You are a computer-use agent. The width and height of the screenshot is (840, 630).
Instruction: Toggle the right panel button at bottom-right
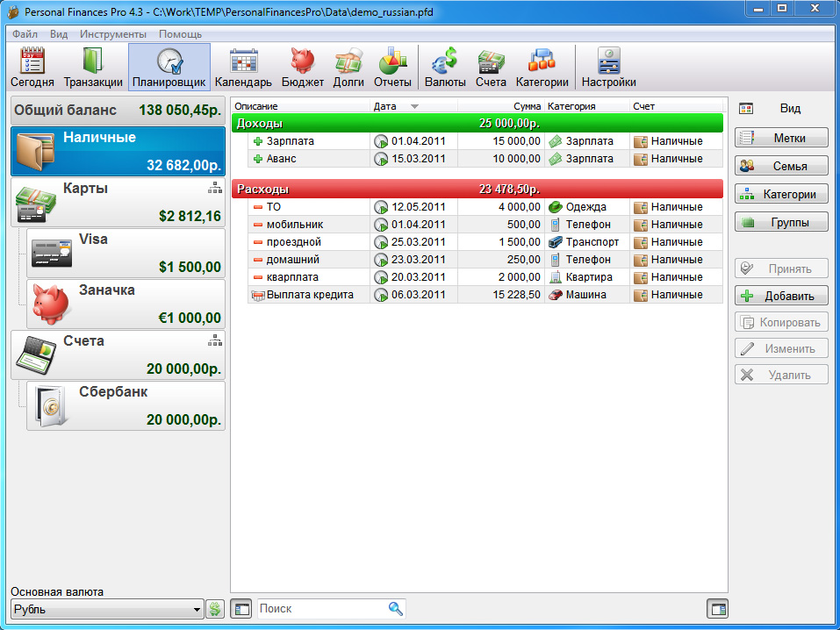(717, 609)
